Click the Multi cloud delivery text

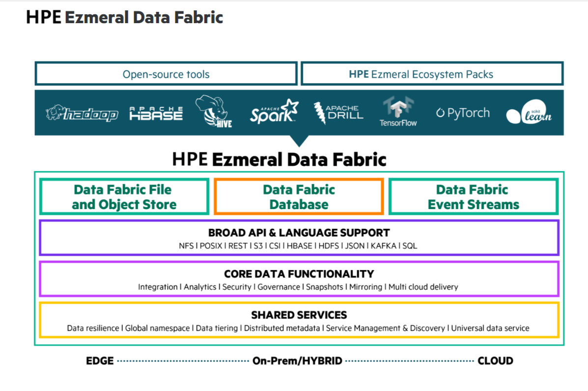point(423,287)
